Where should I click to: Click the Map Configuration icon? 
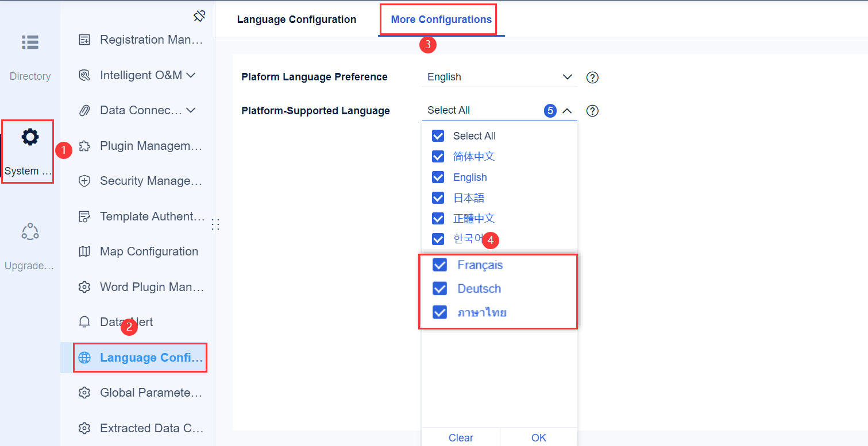(x=84, y=251)
